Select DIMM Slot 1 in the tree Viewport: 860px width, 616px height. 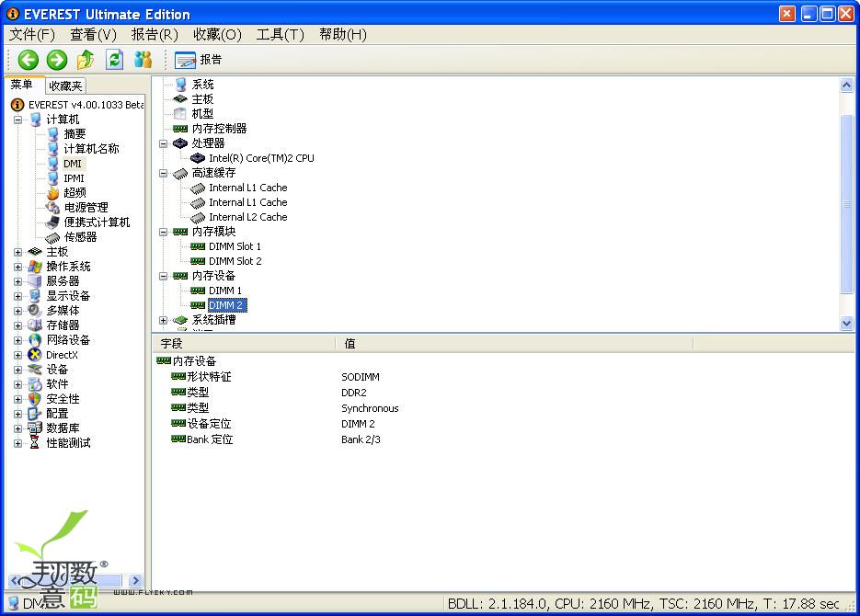(x=235, y=246)
